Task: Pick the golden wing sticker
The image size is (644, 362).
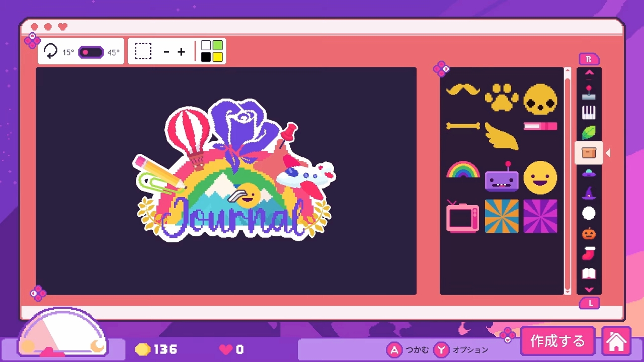Action: (502, 136)
